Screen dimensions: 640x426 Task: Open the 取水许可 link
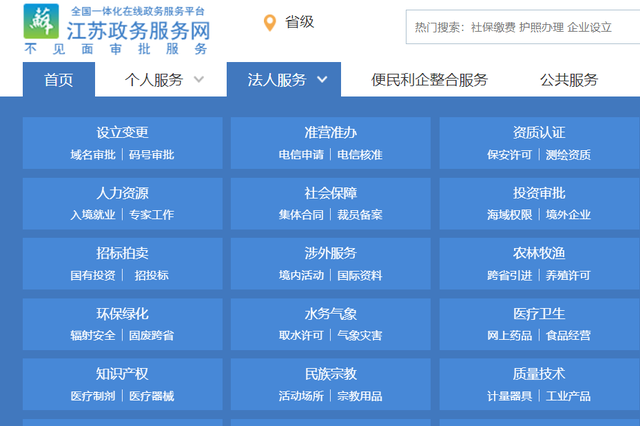pyautogui.click(x=301, y=335)
